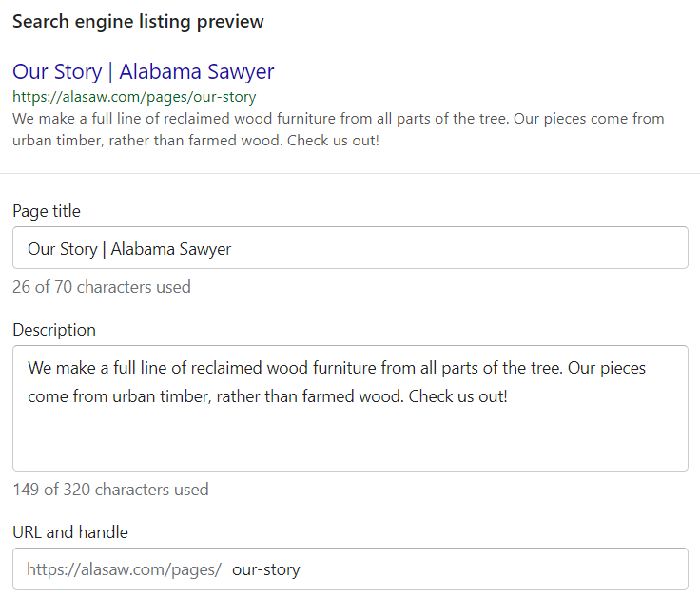Click the Search engine listing preview heading
Screen dimensions: 700x597
[x=138, y=22]
